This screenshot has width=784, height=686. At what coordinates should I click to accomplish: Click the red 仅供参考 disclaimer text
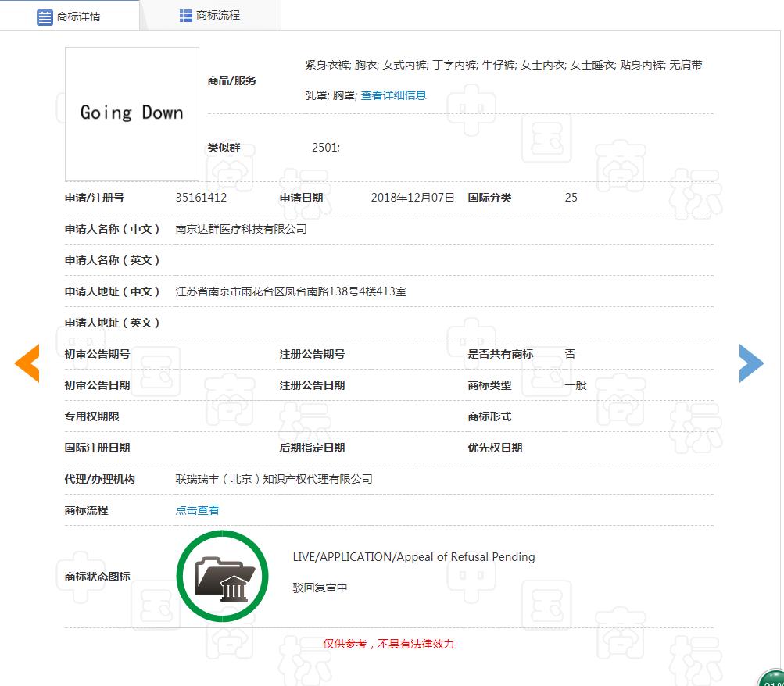388,644
